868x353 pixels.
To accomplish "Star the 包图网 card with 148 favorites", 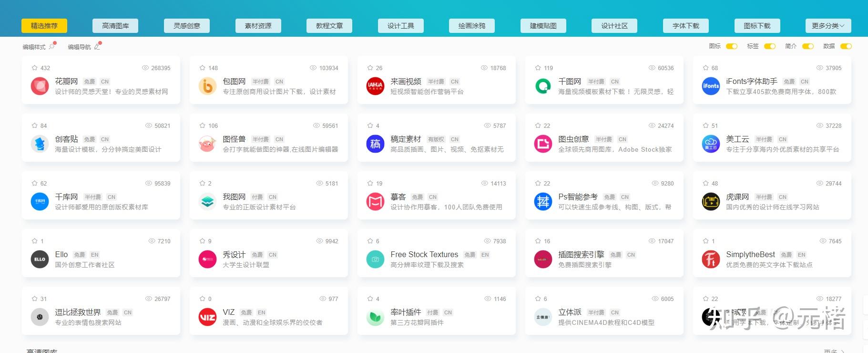I will click(202, 68).
